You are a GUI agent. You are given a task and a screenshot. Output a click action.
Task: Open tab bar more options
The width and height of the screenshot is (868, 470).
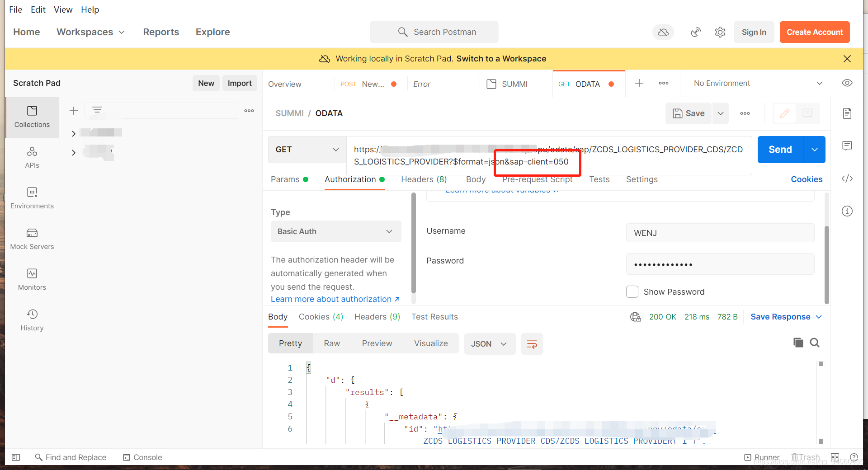tap(664, 83)
